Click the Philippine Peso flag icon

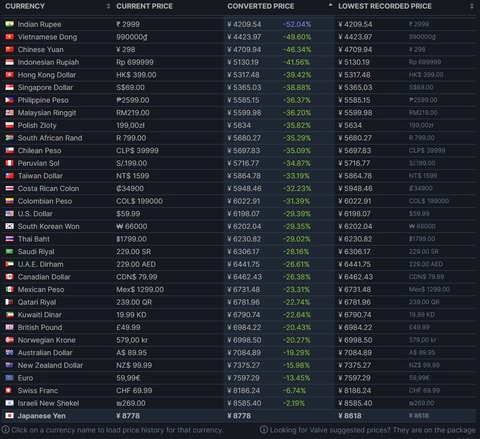(x=9, y=100)
